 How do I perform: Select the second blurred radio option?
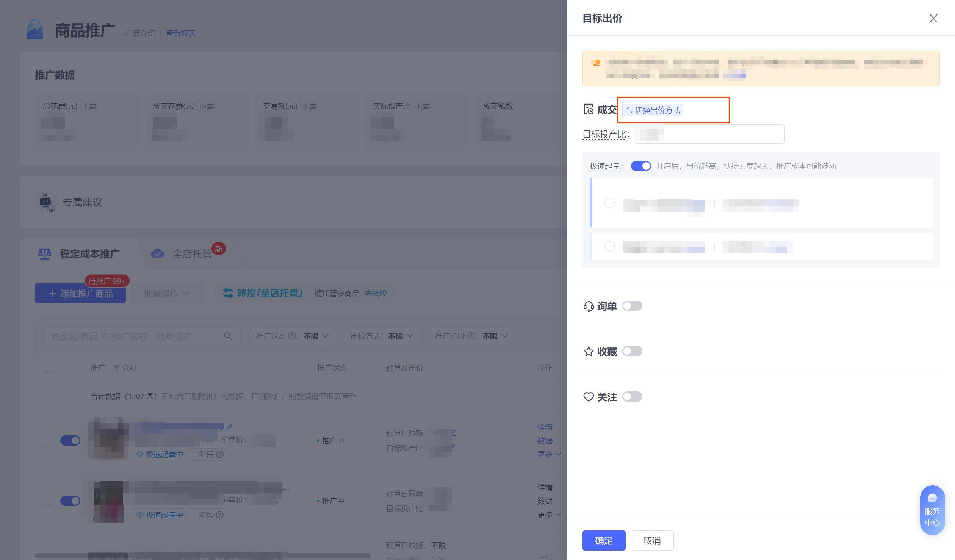pyautogui.click(x=609, y=247)
